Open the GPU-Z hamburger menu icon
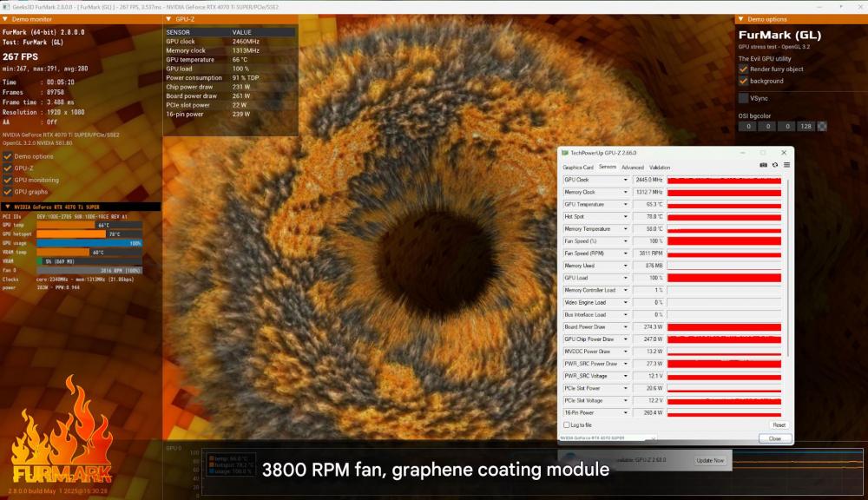The height and width of the screenshot is (500, 868). [x=786, y=165]
